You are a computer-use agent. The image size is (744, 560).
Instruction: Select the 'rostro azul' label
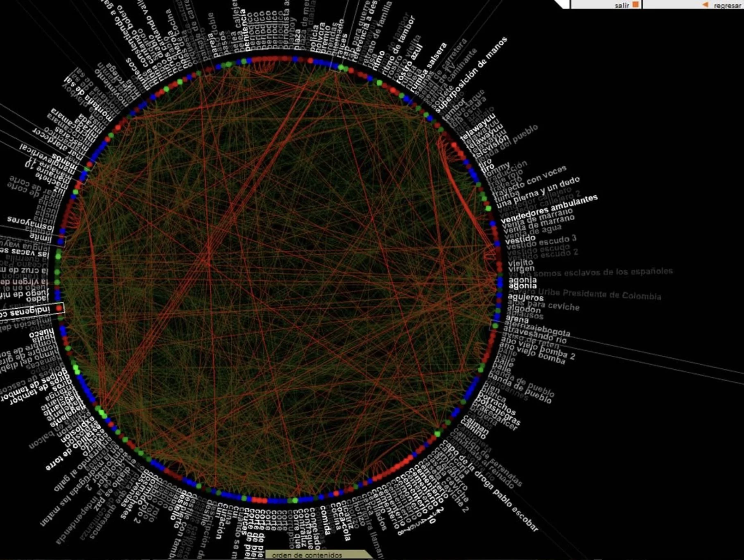[x=410, y=64]
